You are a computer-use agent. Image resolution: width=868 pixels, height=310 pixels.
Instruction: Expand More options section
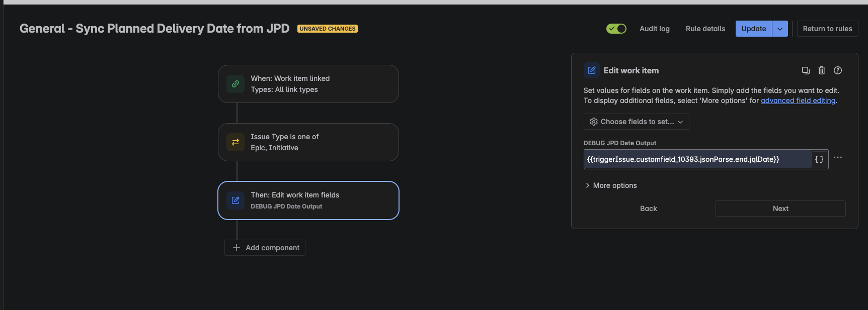click(x=611, y=185)
